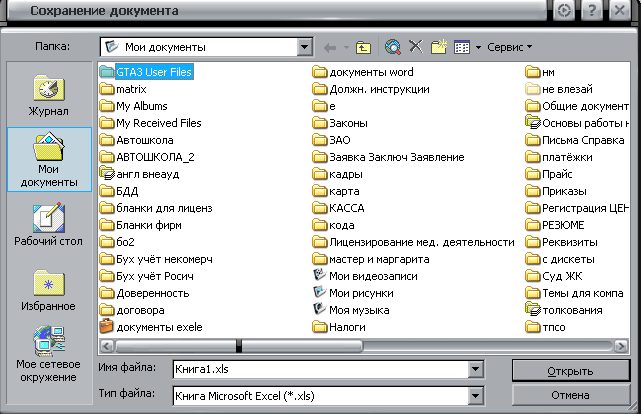Select the документы exele briefcase icon

coord(106,326)
